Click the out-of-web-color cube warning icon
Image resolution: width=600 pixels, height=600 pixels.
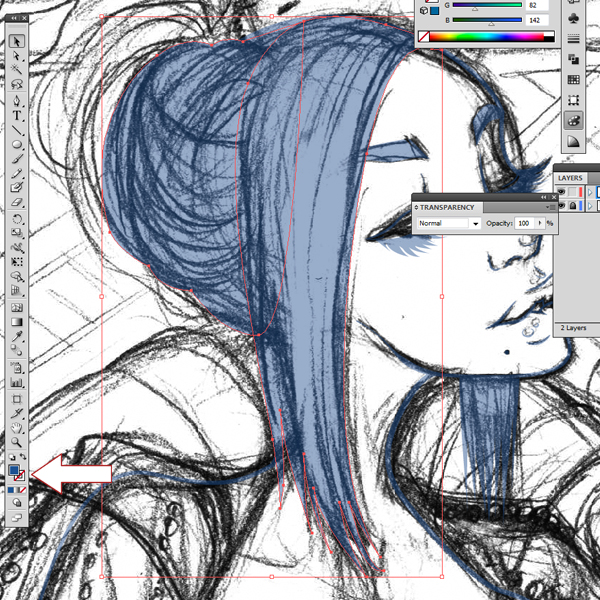click(424, 11)
